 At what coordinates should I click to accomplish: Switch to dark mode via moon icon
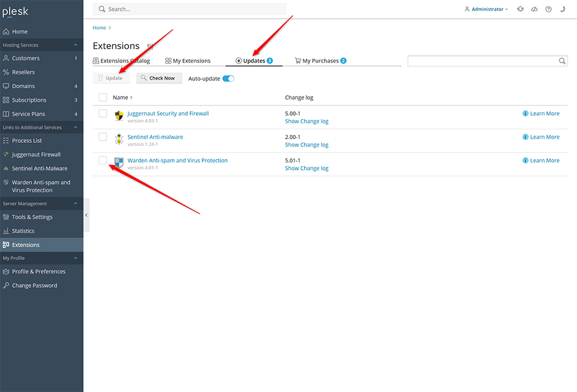coord(562,9)
